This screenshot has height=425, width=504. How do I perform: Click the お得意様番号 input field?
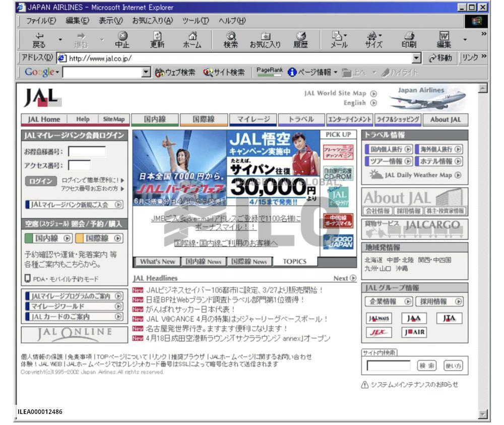(x=87, y=152)
